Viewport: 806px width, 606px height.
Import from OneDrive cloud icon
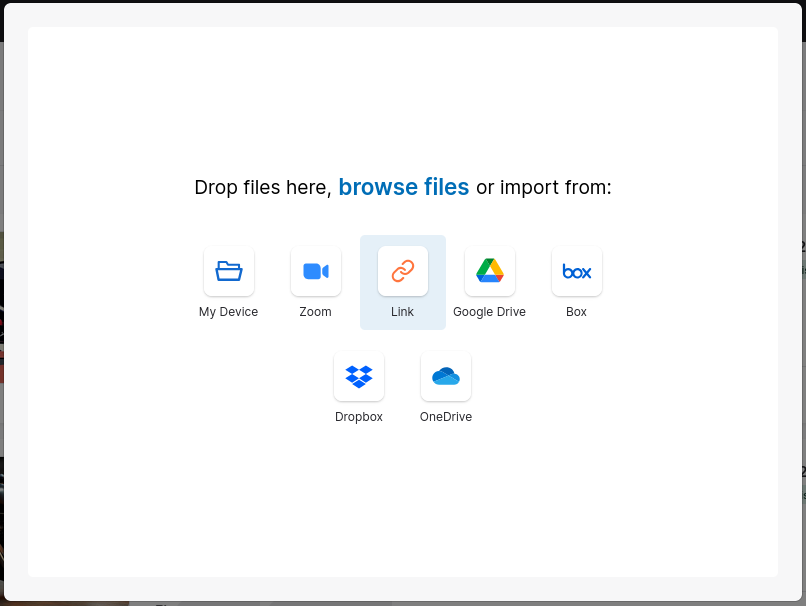coord(446,376)
